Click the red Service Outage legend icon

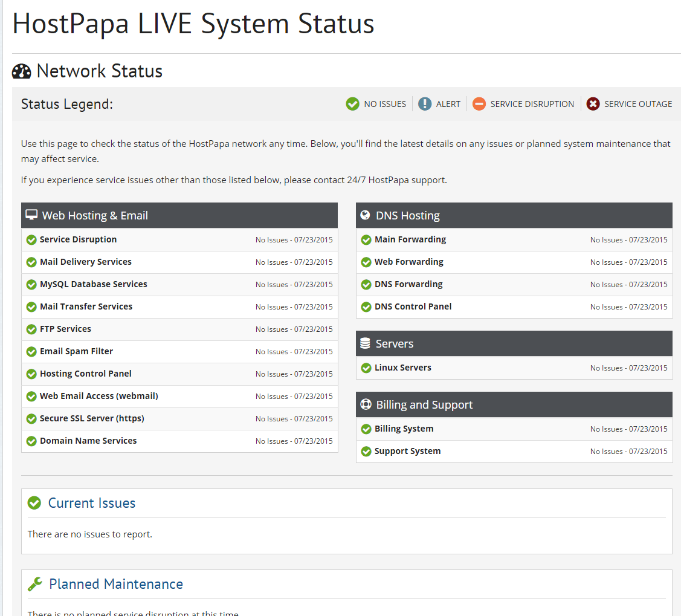[x=593, y=104]
